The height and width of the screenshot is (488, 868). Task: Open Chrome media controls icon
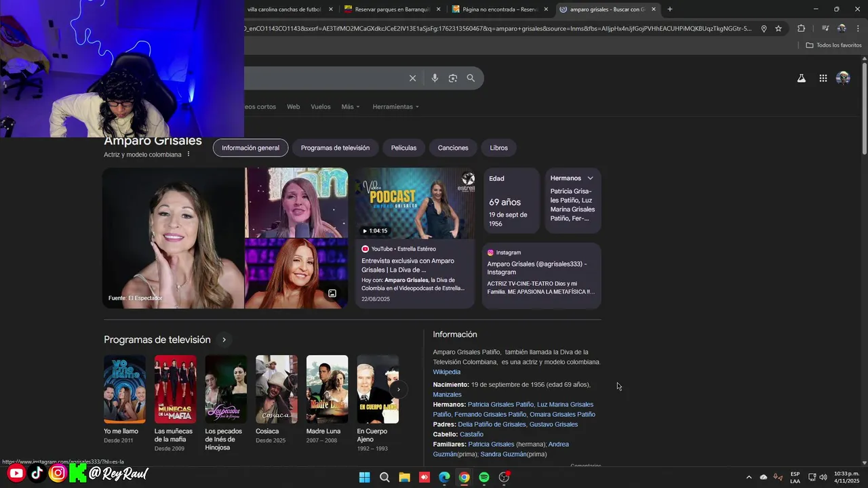point(825,28)
